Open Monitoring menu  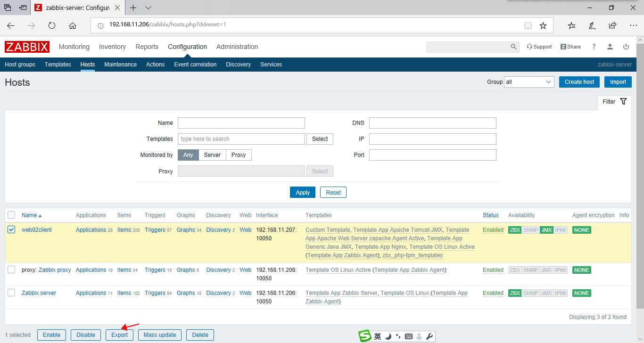pyautogui.click(x=74, y=47)
